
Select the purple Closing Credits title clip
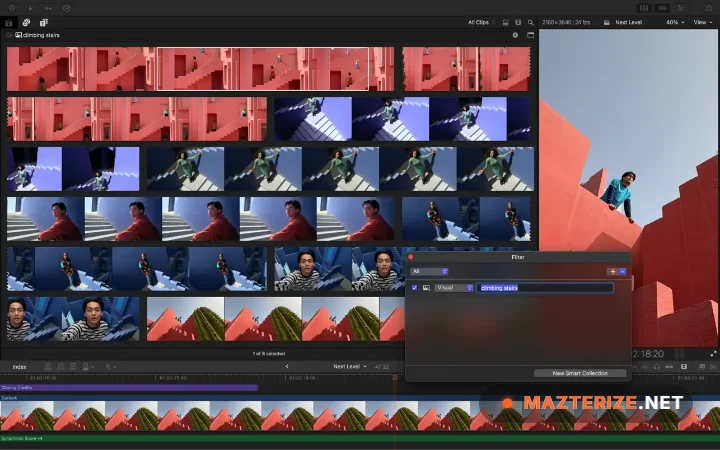tap(129, 388)
